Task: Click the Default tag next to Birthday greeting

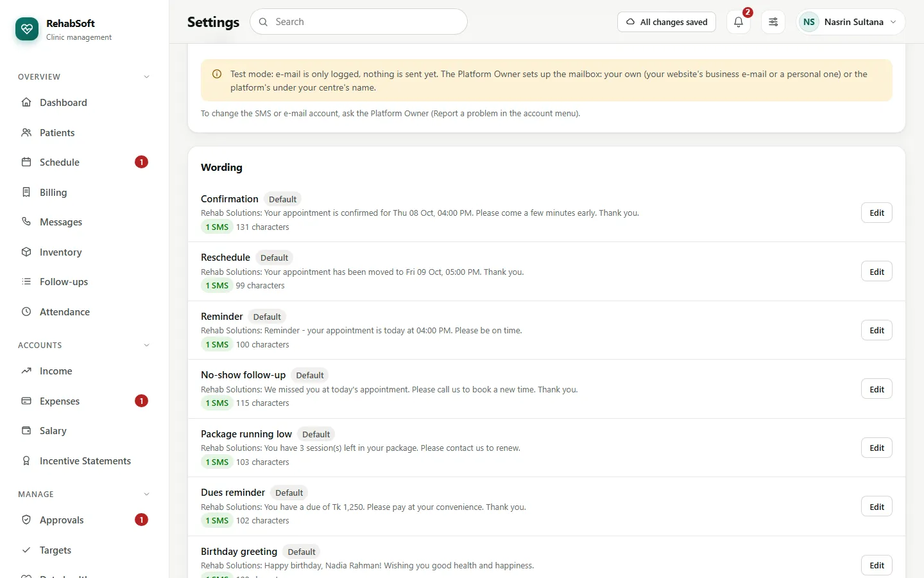Action: pyautogui.click(x=302, y=552)
